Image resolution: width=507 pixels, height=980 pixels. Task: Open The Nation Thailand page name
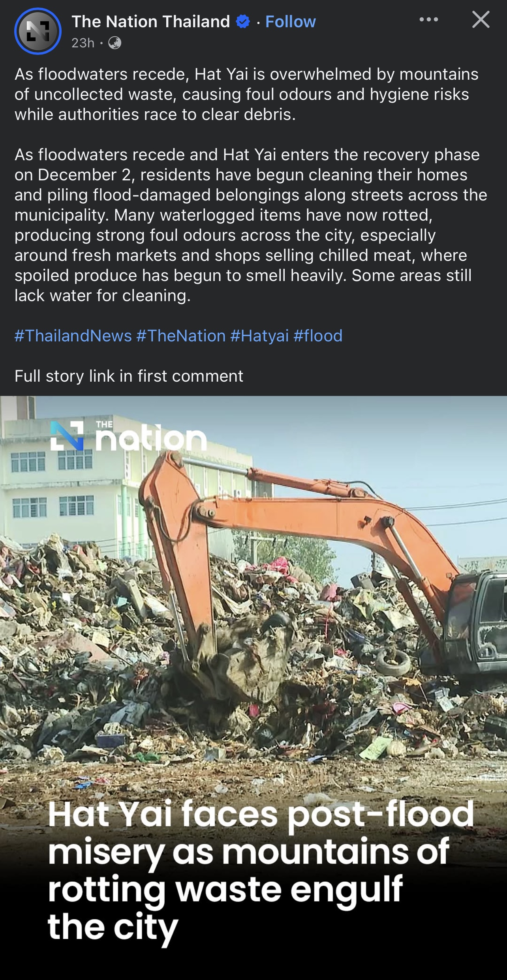pos(151,22)
